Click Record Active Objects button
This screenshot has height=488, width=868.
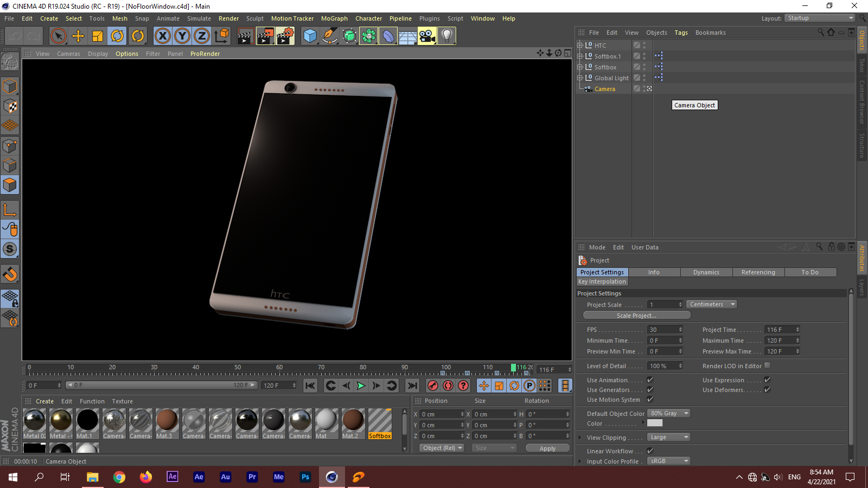pyautogui.click(x=432, y=386)
